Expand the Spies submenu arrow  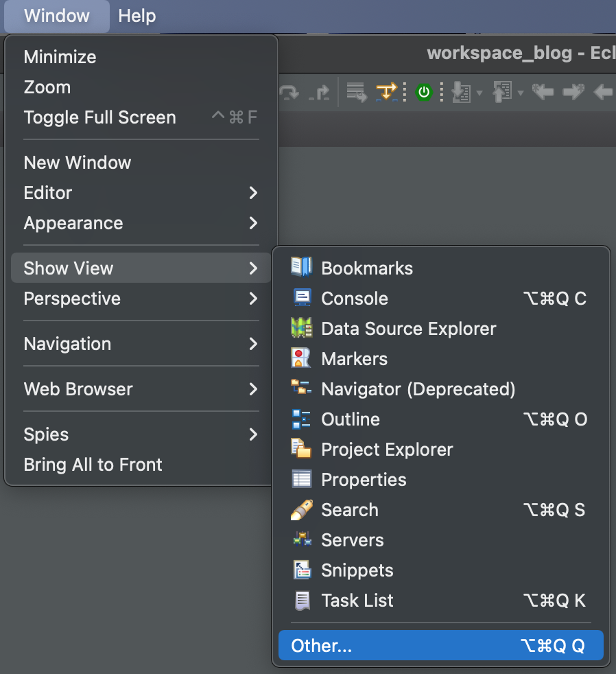253,434
